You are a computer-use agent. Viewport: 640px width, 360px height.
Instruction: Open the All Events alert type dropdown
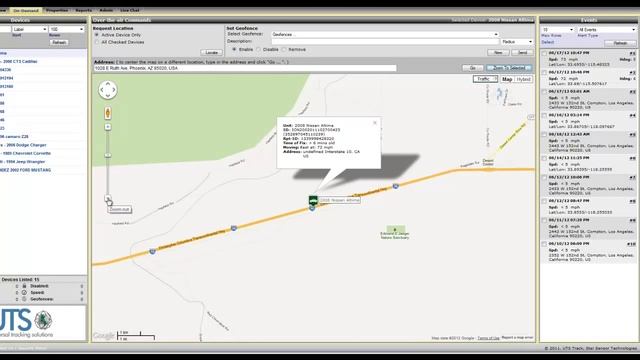(x=607, y=30)
